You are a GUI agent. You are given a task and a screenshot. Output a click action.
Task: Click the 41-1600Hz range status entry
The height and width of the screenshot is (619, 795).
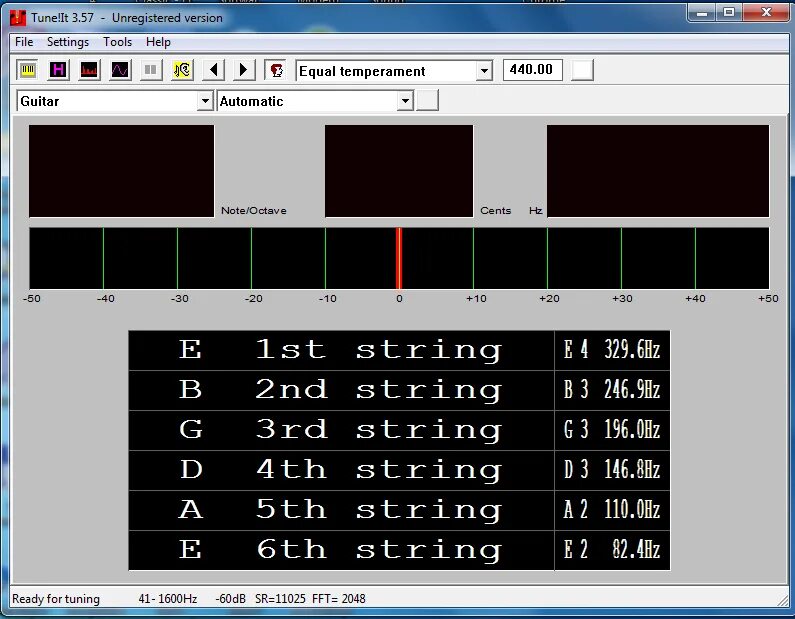[168, 599]
